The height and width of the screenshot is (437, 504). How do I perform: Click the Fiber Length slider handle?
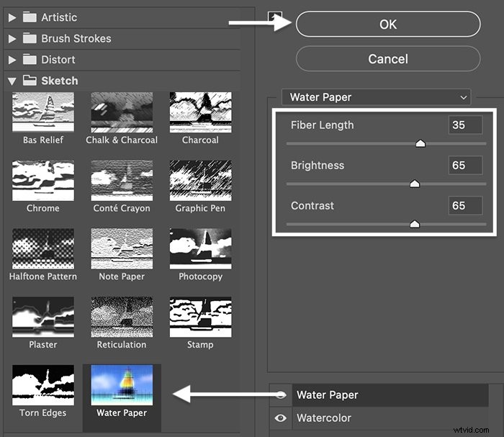(420, 143)
